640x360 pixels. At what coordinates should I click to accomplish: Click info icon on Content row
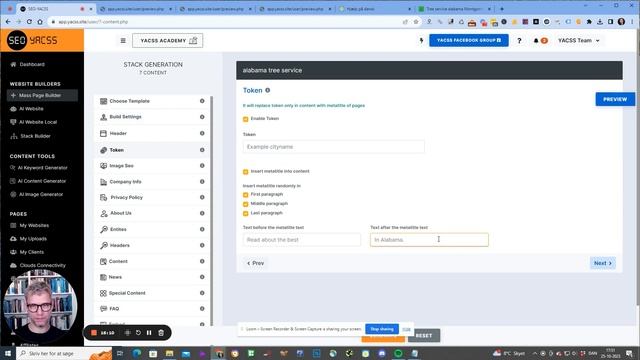coord(202,261)
